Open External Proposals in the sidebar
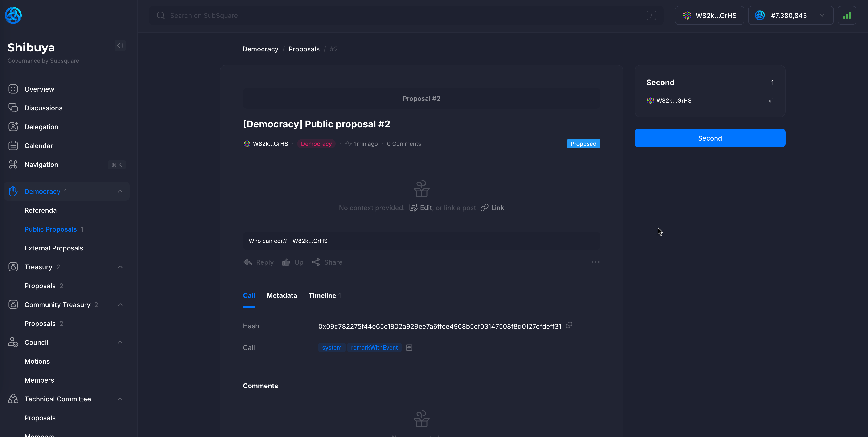 pyautogui.click(x=54, y=248)
